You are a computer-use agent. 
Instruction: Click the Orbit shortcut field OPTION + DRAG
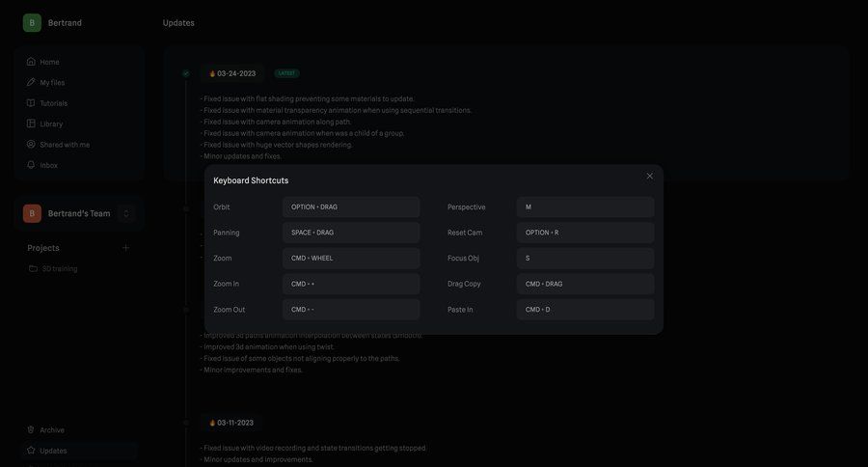tap(351, 206)
